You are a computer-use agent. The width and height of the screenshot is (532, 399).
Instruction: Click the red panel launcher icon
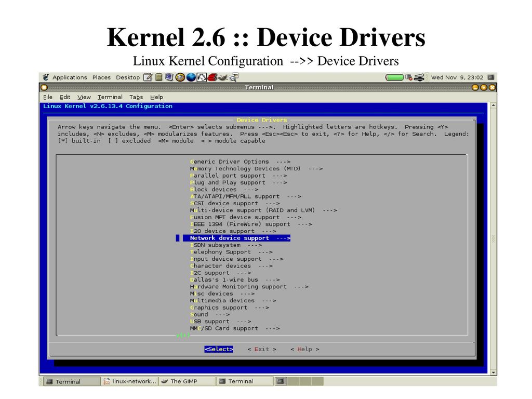212,77
